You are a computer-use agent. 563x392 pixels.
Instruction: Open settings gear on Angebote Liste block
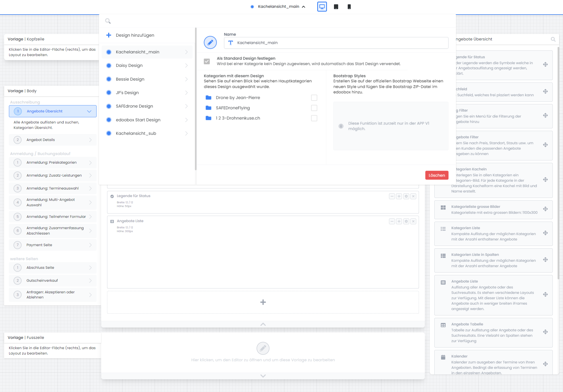406,221
